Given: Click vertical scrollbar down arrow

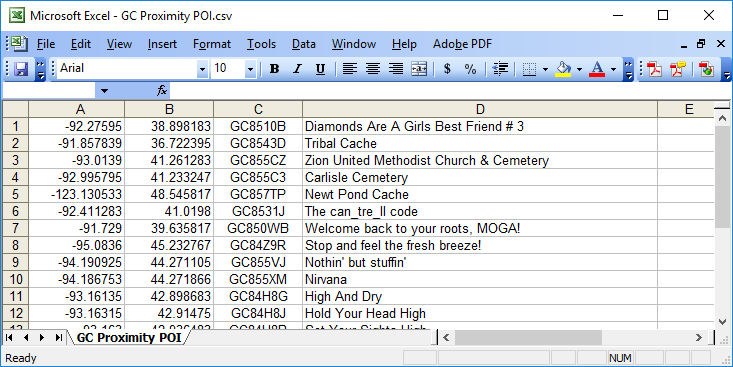Looking at the screenshot, I should click(723, 322).
